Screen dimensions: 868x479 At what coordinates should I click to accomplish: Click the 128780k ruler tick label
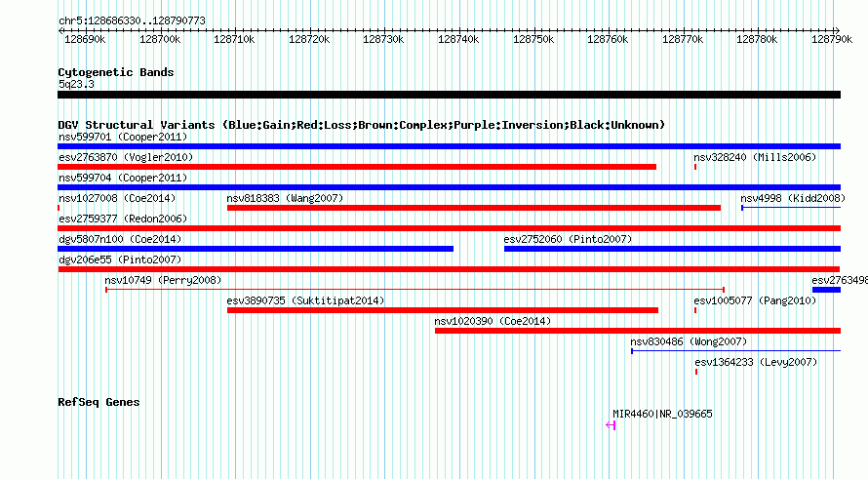point(757,39)
